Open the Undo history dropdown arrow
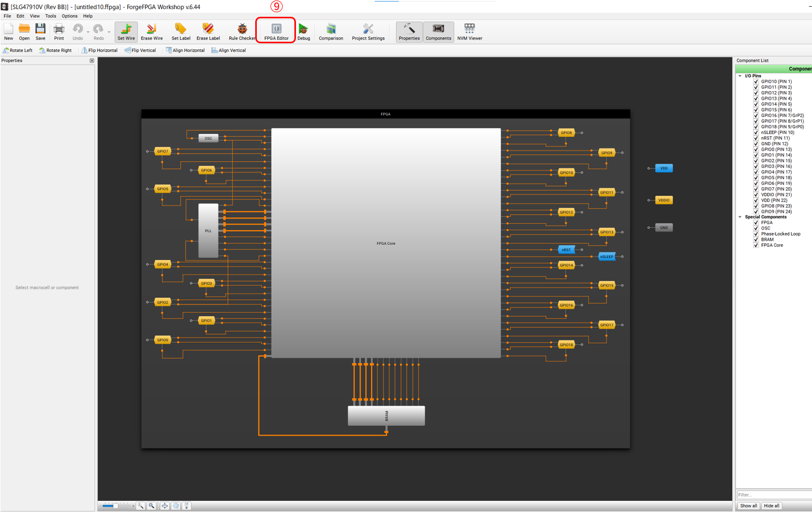This screenshot has height=512, width=812. point(88,33)
